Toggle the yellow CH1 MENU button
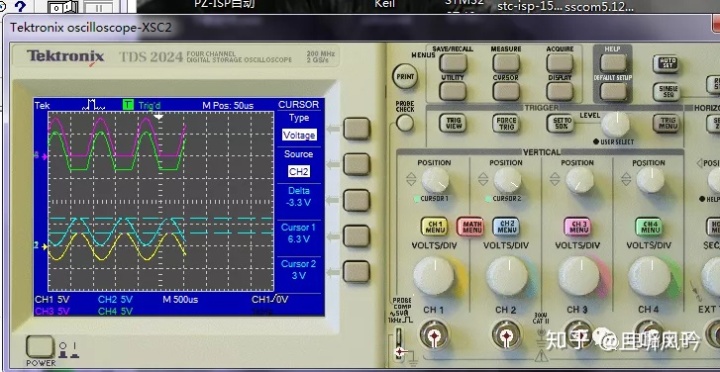This screenshot has width=720, height=372. (434, 226)
